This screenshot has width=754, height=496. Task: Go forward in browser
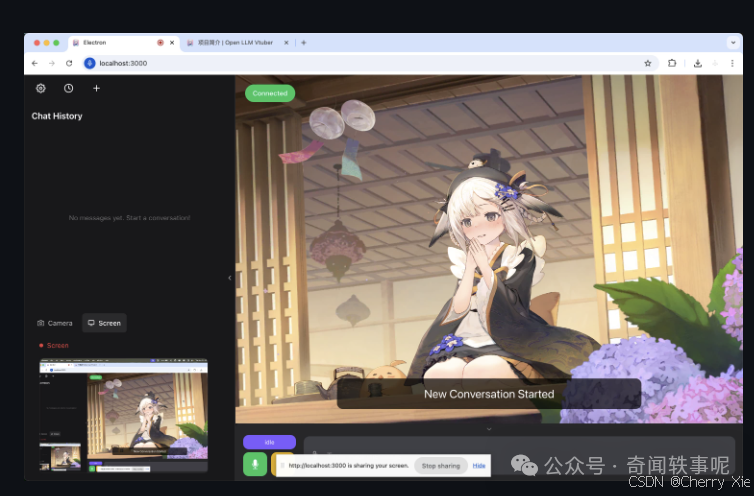[51, 63]
